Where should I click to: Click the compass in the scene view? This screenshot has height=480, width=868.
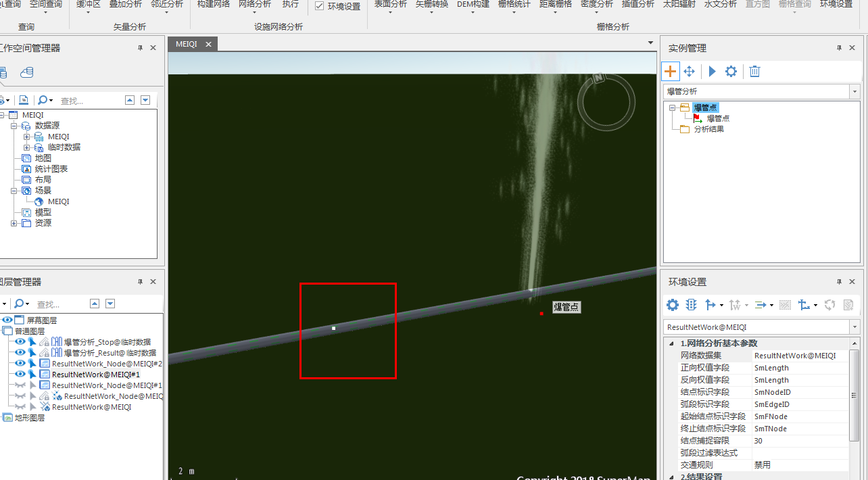606,101
